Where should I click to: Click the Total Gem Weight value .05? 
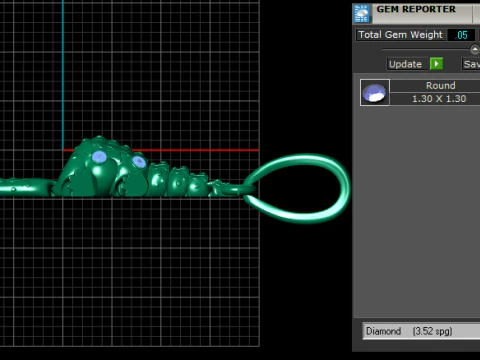(461, 35)
